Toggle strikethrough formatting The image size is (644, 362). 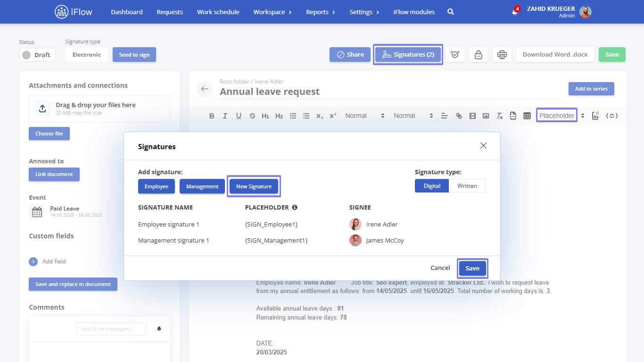tap(252, 116)
